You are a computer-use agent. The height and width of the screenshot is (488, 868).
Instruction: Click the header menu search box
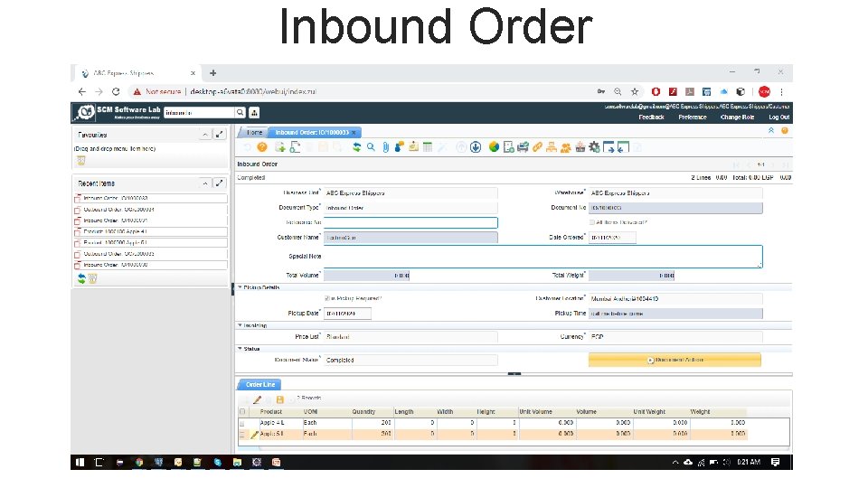pos(199,112)
